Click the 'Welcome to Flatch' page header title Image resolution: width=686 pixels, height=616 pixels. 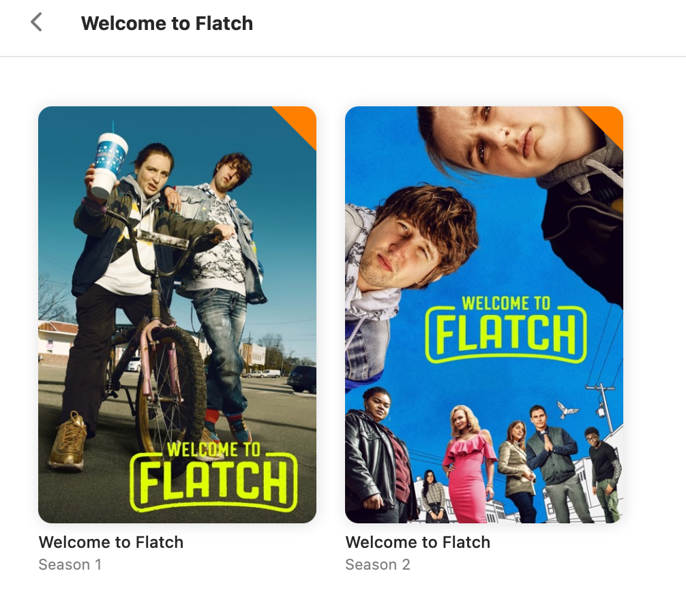167,23
